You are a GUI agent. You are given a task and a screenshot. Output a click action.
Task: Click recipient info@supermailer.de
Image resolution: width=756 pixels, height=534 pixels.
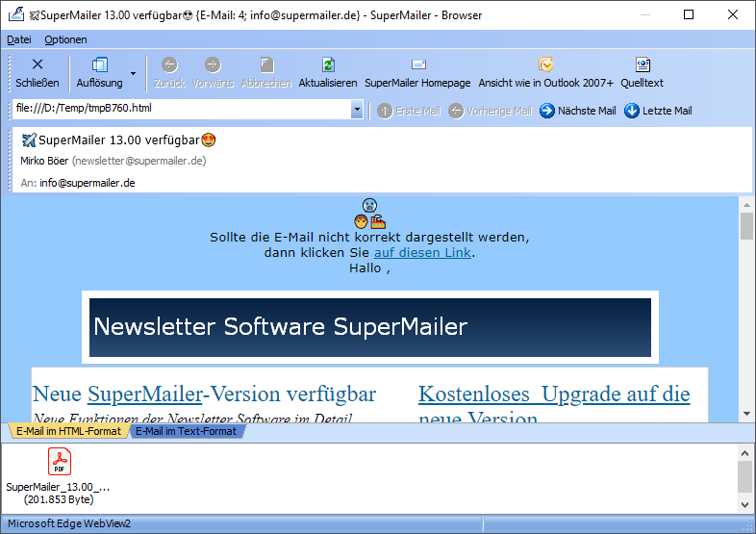88,183
